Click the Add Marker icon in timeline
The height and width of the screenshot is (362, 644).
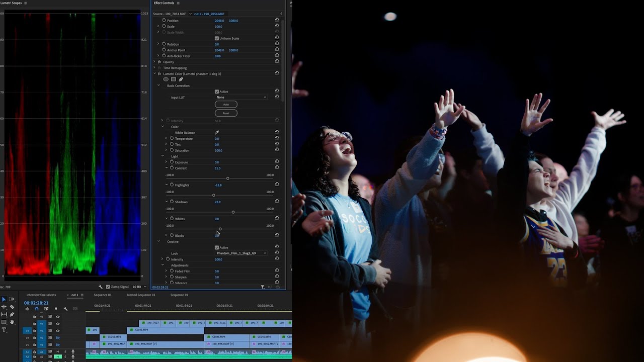pyautogui.click(x=56, y=309)
